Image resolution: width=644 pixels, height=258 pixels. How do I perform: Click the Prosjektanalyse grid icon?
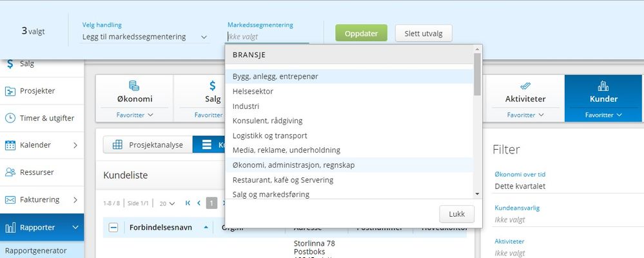pos(117,144)
